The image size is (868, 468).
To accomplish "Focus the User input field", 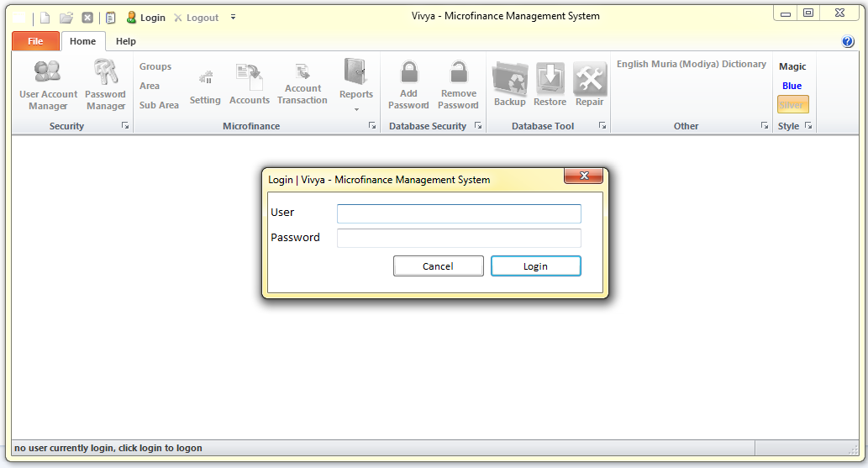I will [459, 213].
